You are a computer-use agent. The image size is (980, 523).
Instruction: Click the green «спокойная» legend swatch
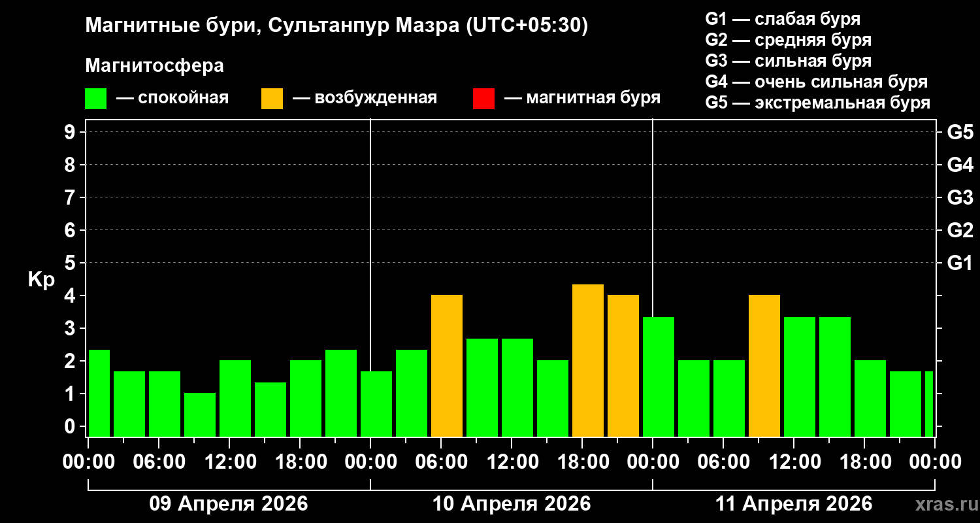[96, 99]
